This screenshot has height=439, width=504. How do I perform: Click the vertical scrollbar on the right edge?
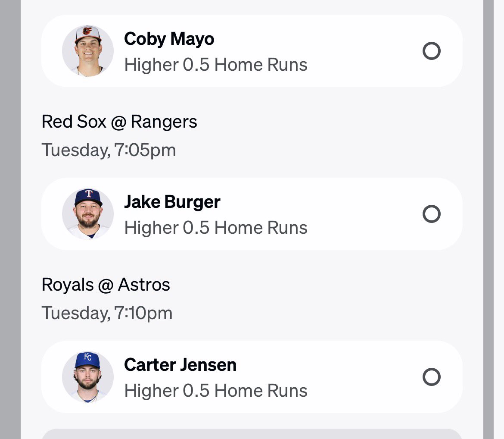(x=488, y=219)
